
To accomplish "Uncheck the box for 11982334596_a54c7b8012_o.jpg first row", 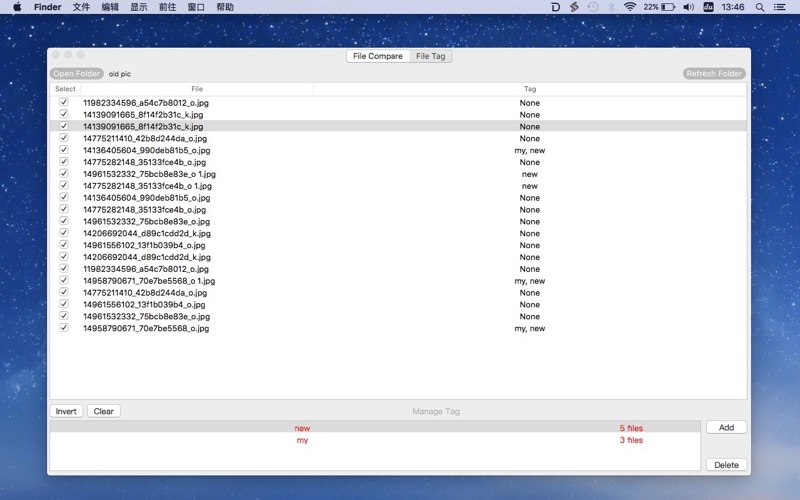I will point(64,102).
